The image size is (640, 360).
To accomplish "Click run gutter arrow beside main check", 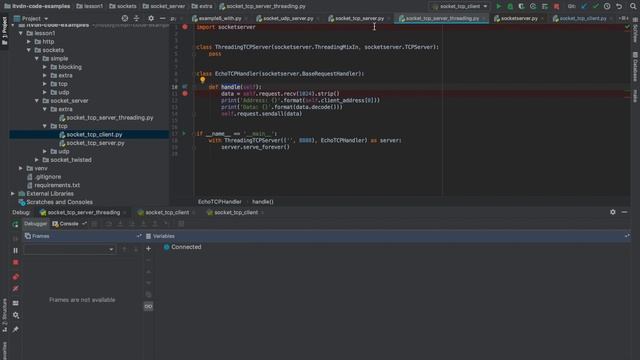I will tap(184, 133).
